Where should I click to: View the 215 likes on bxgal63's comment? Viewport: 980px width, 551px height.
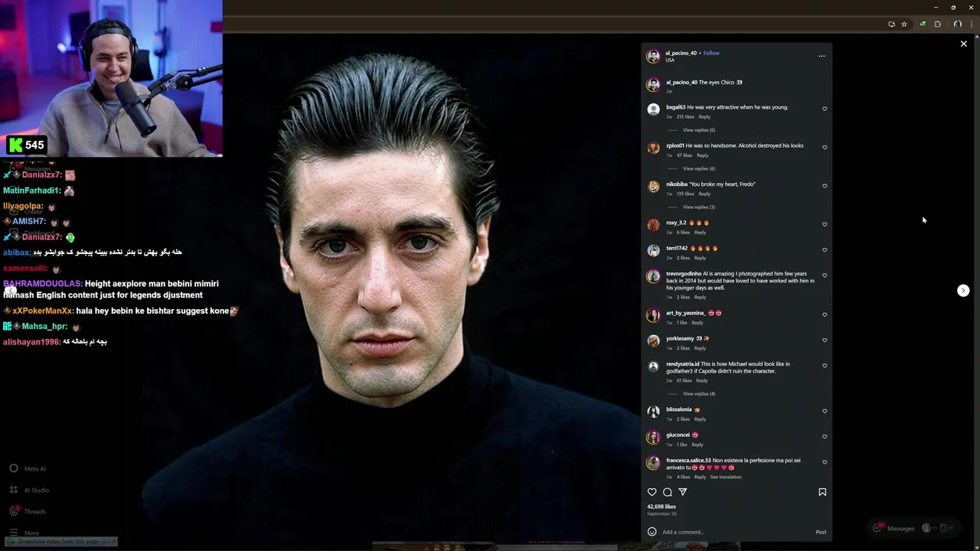685,116
